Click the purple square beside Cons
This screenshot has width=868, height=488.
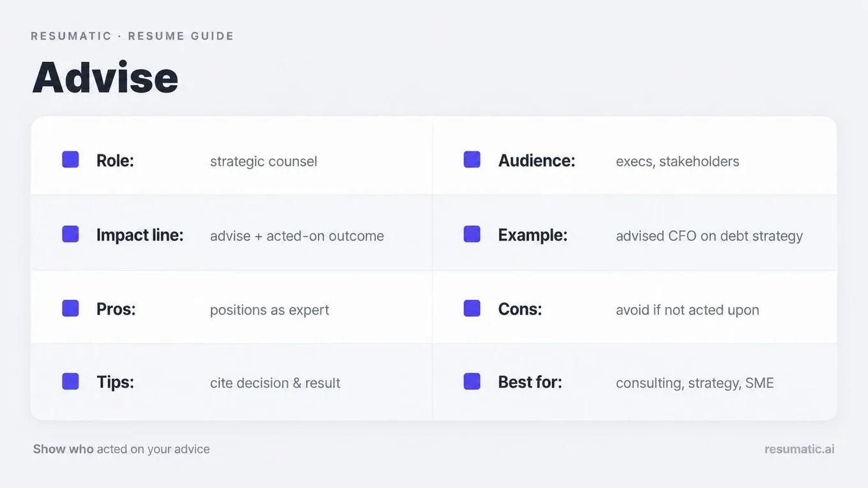coord(472,309)
